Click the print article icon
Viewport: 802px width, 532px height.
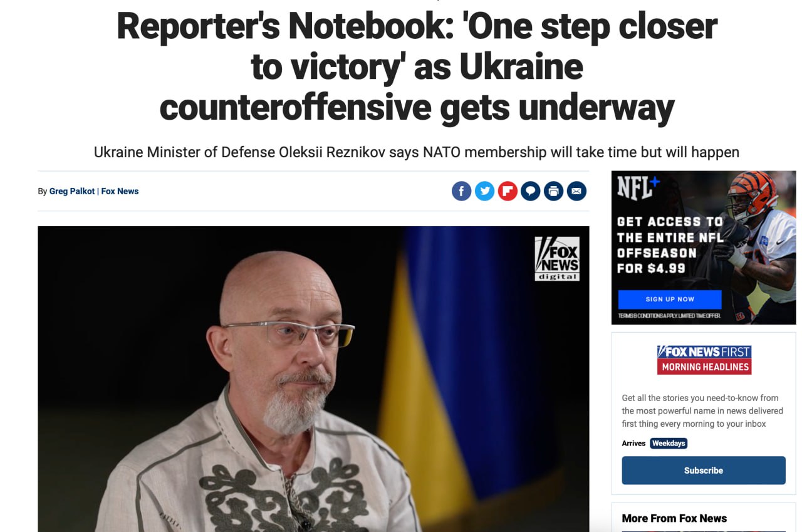pos(553,191)
